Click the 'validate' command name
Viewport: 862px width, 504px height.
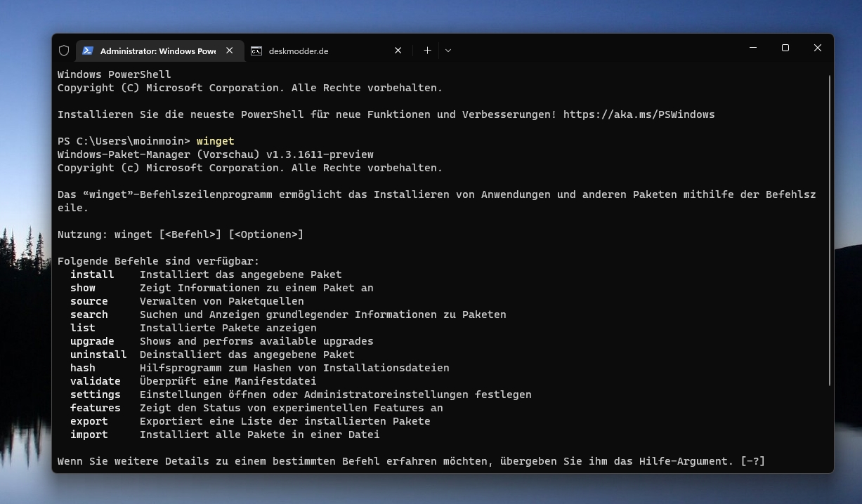(x=96, y=381)
